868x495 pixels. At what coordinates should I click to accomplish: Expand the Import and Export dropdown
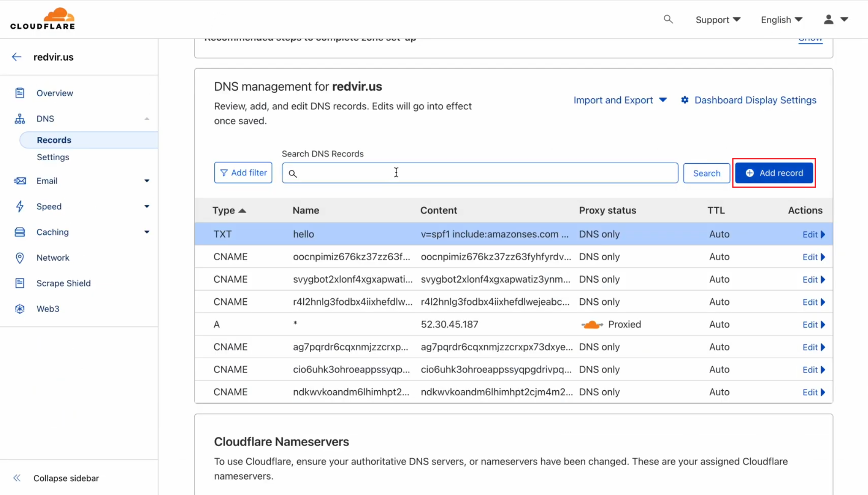[x=620, y=100]
